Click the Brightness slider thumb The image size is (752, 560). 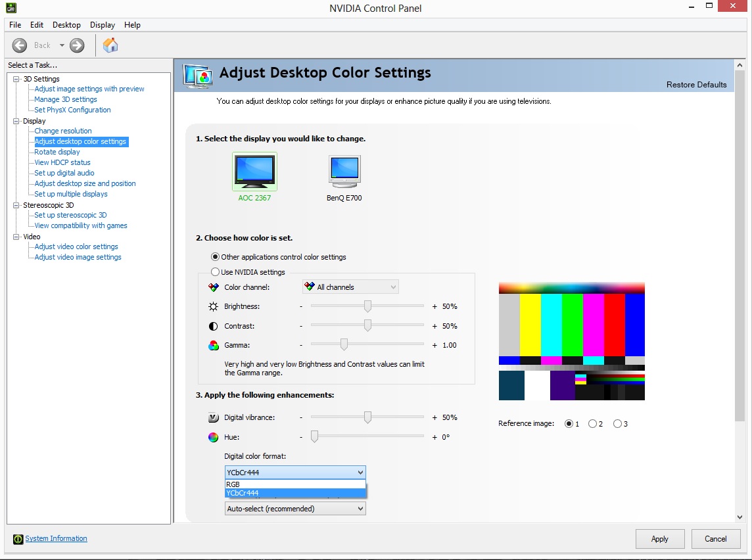[367, 306]
